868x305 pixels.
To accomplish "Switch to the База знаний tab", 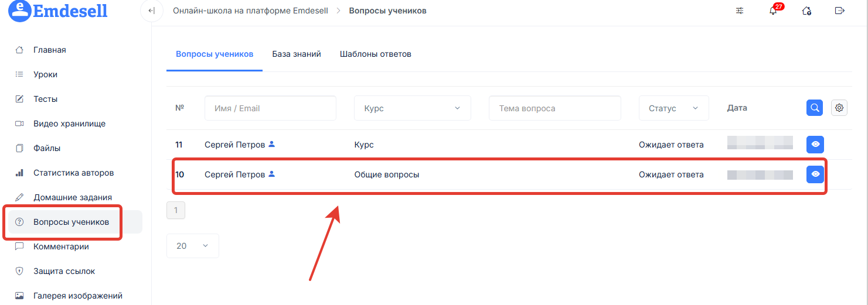I will 296,54.
